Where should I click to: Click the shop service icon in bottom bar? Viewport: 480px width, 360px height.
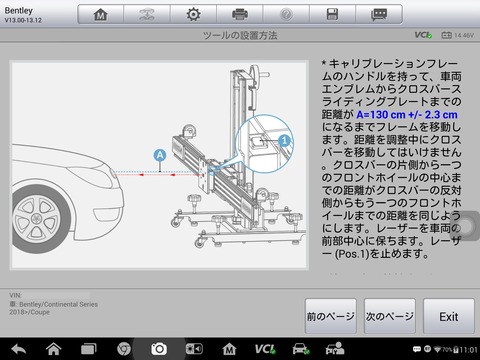point(335,349)
